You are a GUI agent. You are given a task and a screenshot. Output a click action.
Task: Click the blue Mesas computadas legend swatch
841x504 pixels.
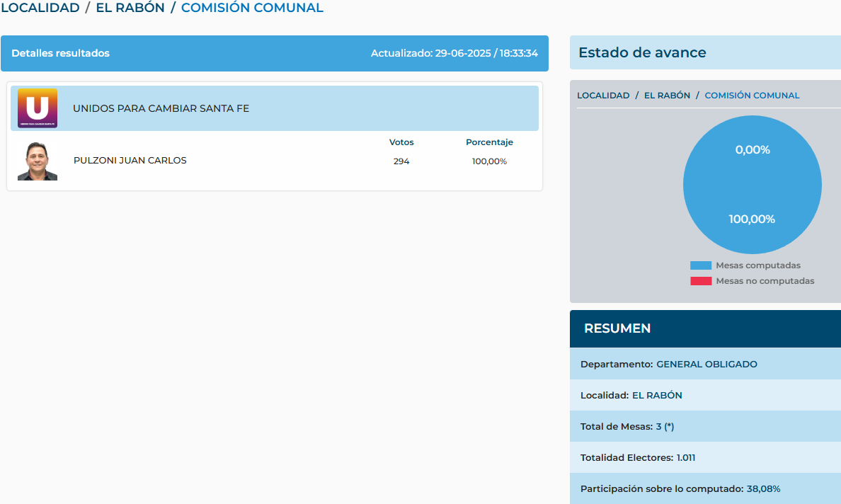(x=700, y=265)
